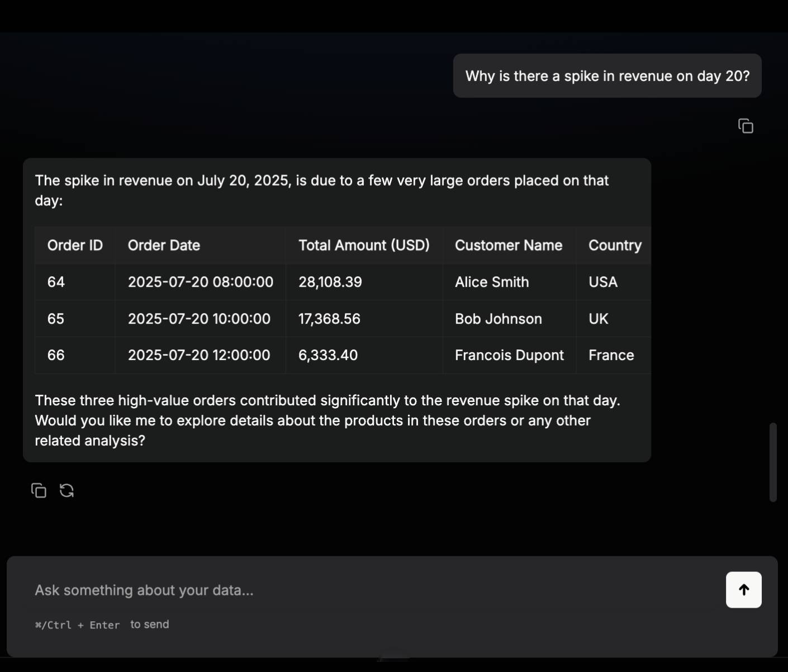This screenshot has height=672, width=788.
Task: Click the 17,368.56 amount cell
Action: [x=329, y=319]
